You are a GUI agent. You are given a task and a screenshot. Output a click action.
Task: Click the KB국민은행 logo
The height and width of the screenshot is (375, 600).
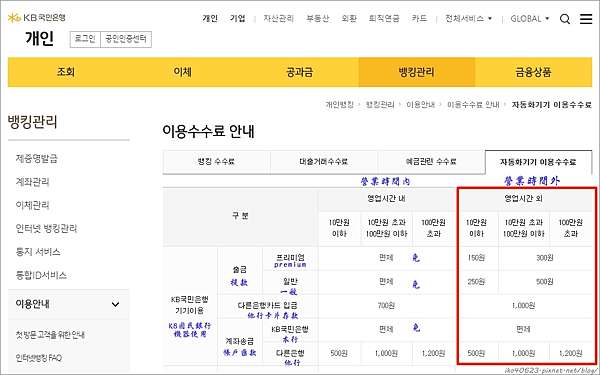coord(37,18)
